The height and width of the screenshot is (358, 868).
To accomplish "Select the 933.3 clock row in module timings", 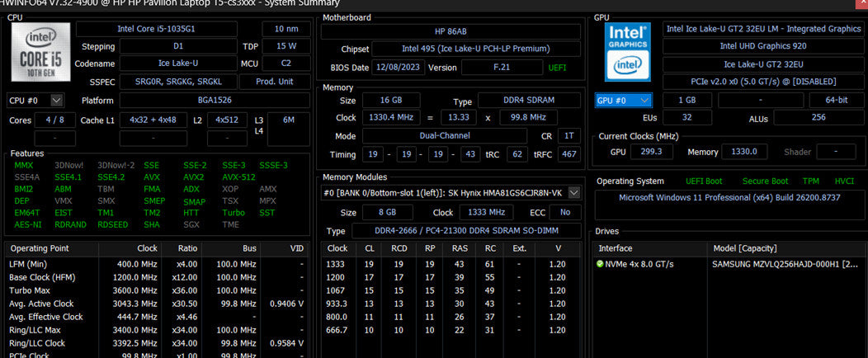I will (451, 304).
